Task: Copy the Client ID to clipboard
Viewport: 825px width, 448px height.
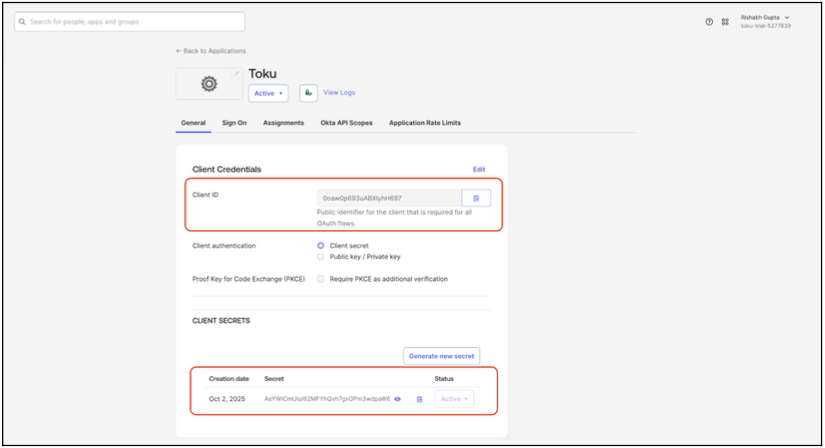Action: point(476,198)
